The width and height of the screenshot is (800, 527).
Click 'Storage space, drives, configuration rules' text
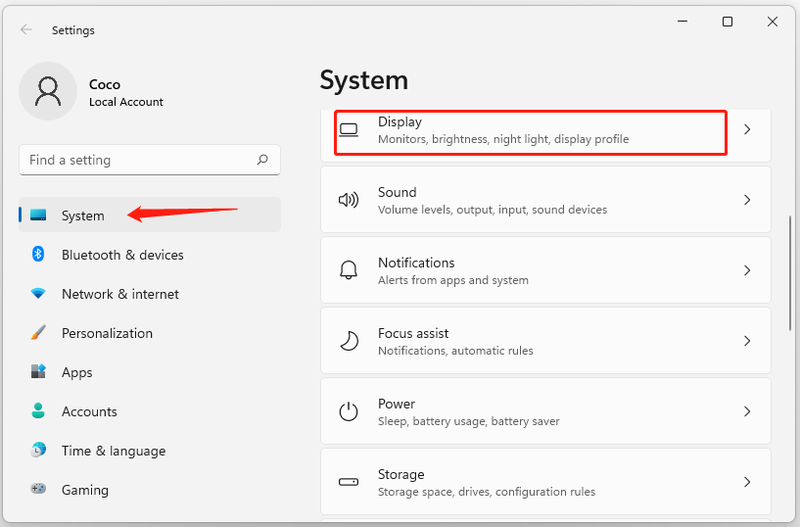click(x=486, y=492)
